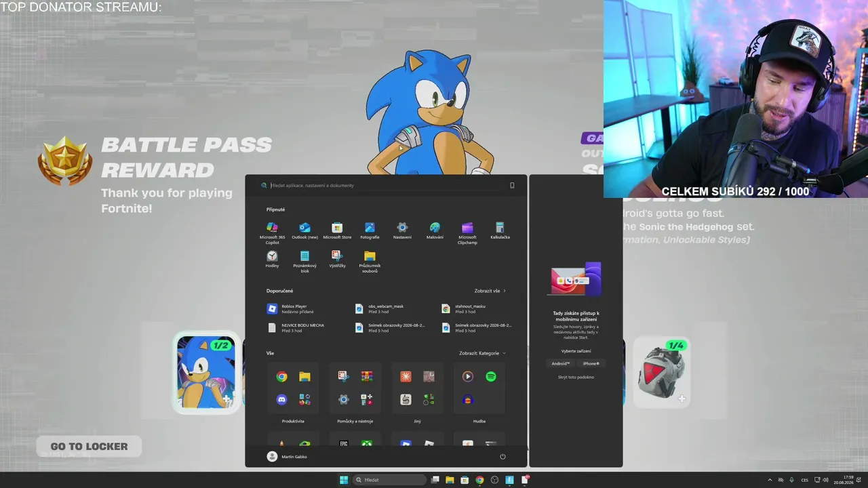Click GO TO LOCKER button in Fortnite
Screen dimensions: 868x488
click(89, 446)
